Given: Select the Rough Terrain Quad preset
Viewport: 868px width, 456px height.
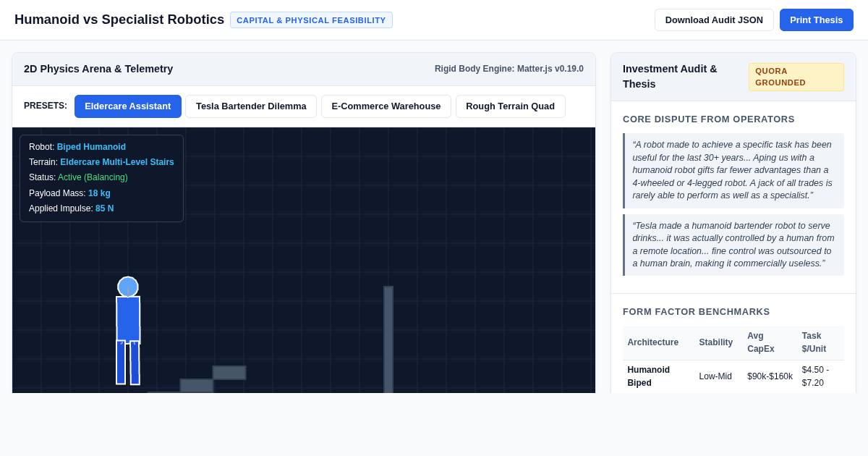Looking at the screenshot, I should pyautogui.click(x=511, y=106).
